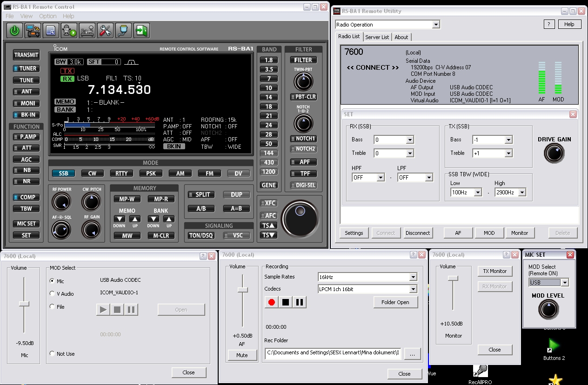Click the Folder Open button
This screenshot has height=385, width=588.
[395, 302]
